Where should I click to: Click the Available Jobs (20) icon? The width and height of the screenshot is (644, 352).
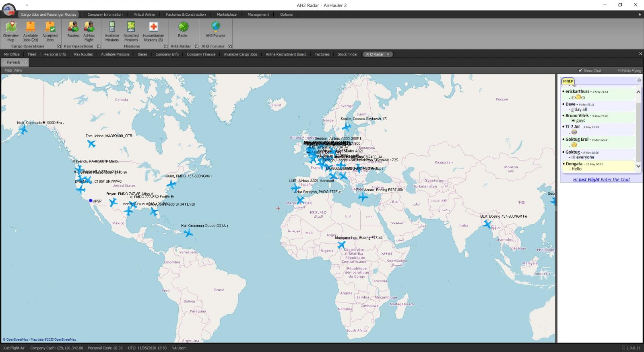coord(30,31)
